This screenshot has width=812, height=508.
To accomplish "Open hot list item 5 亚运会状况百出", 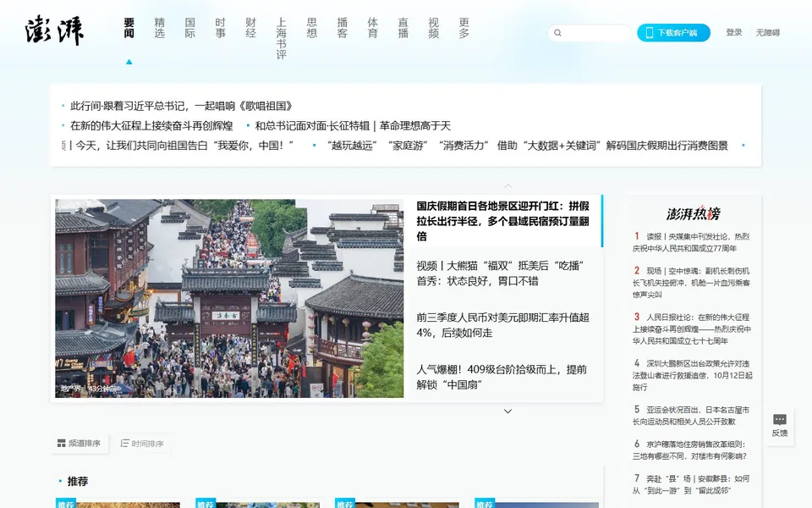I will [691, 415].
